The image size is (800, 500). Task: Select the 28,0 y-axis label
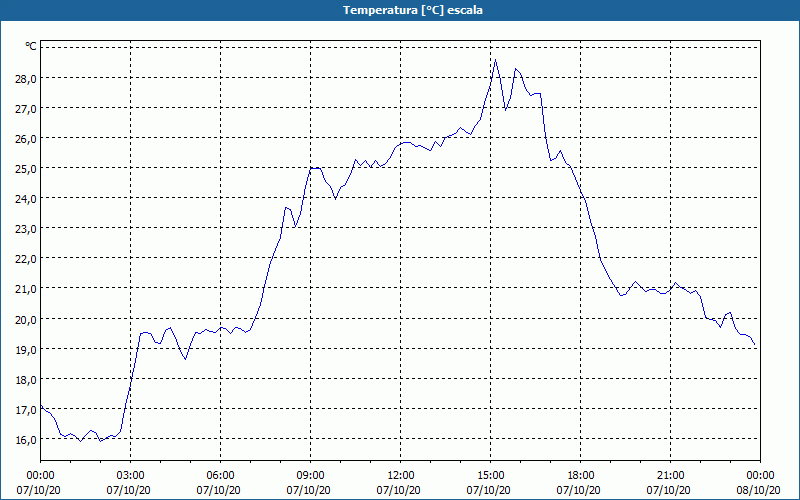coord(26,78)
